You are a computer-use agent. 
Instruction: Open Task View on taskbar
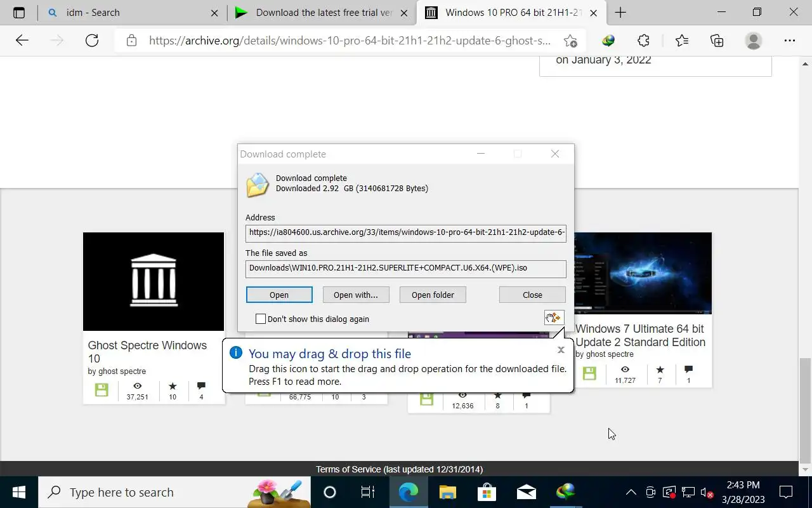click(x=368, y=492)
